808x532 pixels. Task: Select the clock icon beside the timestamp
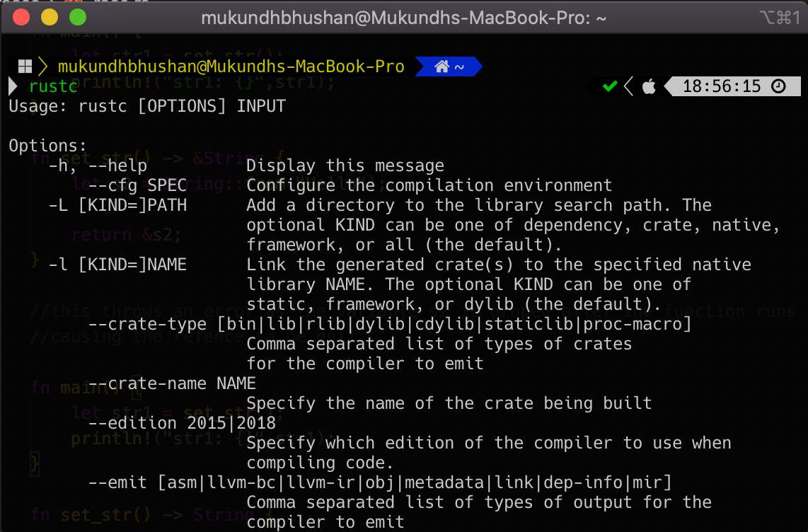pos(779,85)
